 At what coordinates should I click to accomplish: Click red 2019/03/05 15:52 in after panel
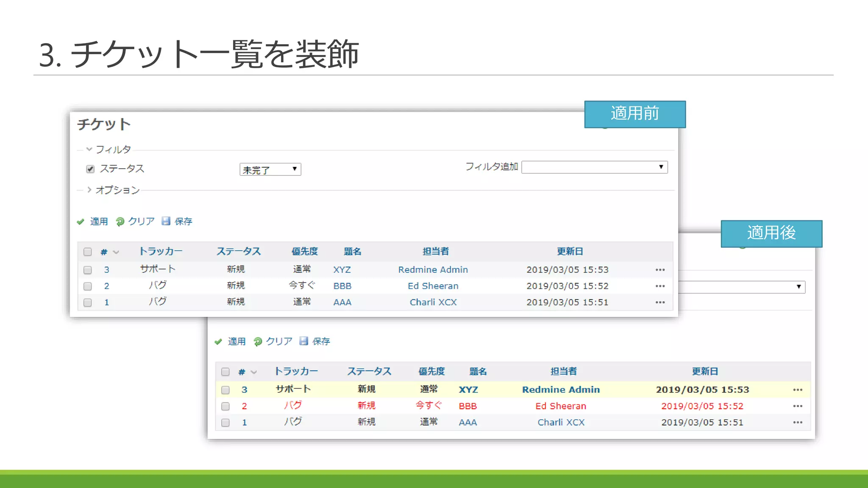click(x=702, y=406)
